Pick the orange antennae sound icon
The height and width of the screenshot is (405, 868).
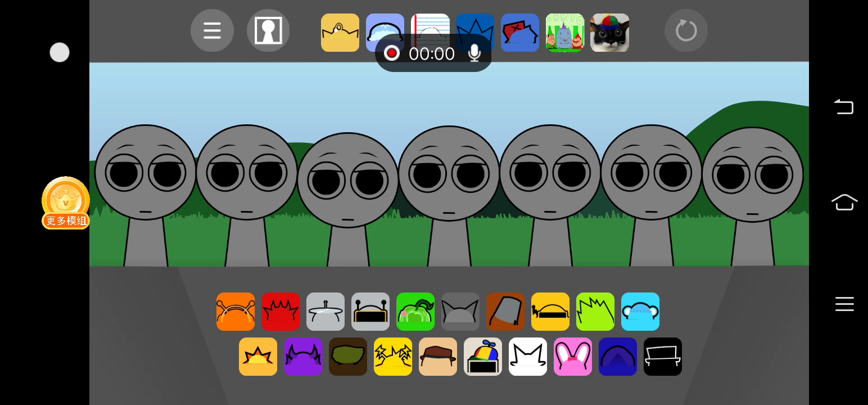pyautogui.click(x=236, y=312)
